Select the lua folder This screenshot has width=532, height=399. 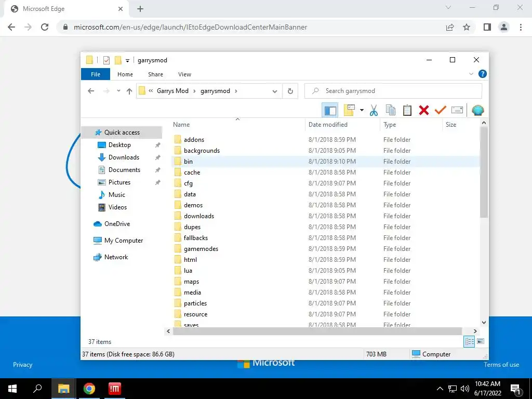[x=188, y=270]
